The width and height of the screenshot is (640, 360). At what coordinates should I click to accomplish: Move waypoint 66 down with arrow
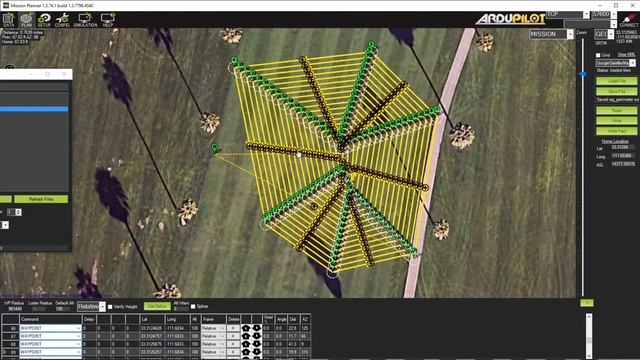[x=256, y=328]
